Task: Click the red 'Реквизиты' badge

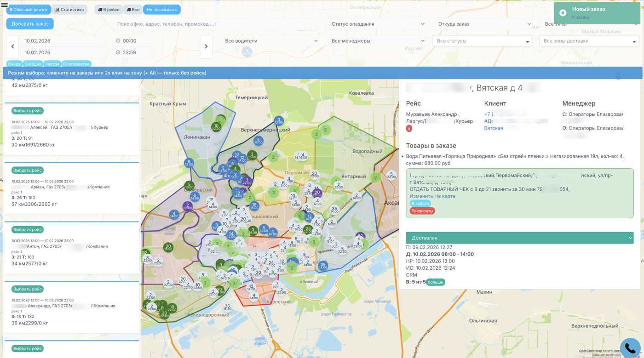Action: click(422, 211)
